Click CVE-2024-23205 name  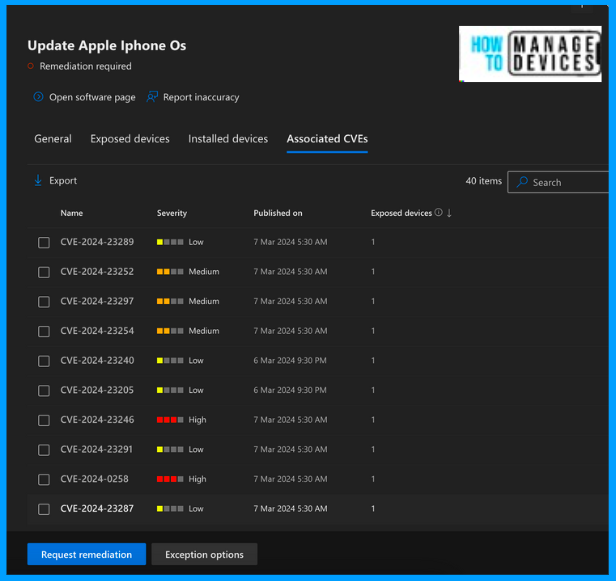click(97, 390)
